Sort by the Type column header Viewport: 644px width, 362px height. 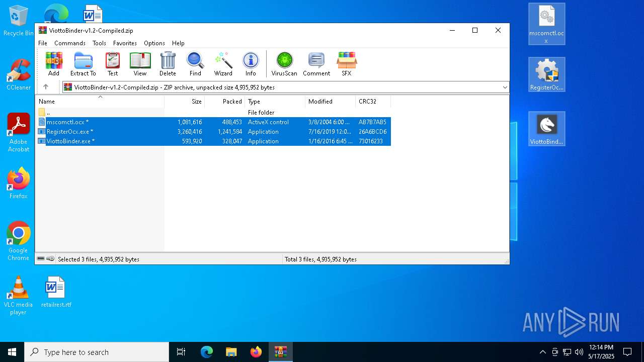click(x=275, y=101)
